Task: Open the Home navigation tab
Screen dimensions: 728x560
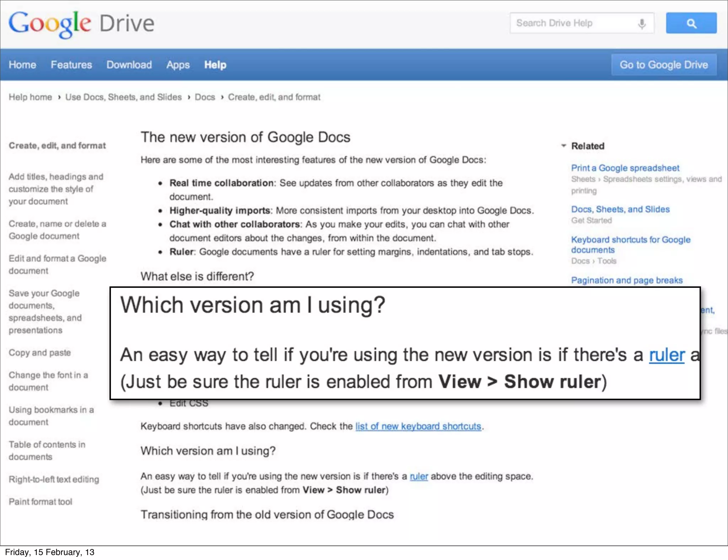Action: click(x=22, y=65)
